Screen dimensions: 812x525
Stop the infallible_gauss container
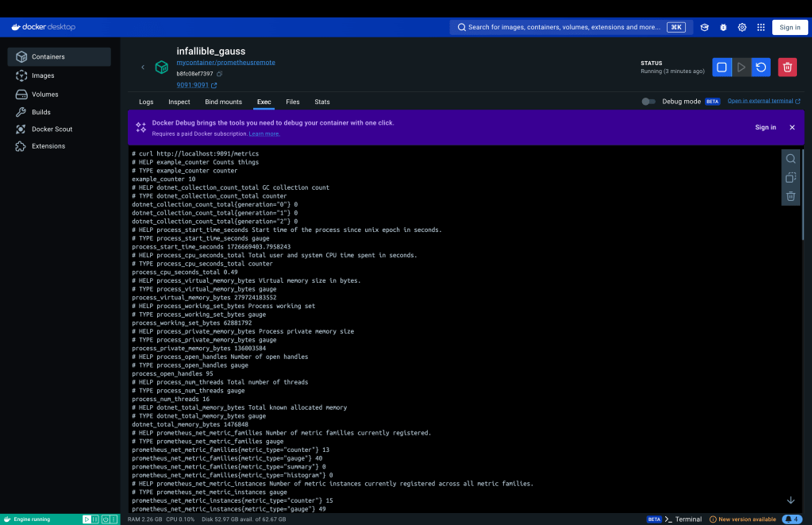pyautogui.click(x=722, y=68)
